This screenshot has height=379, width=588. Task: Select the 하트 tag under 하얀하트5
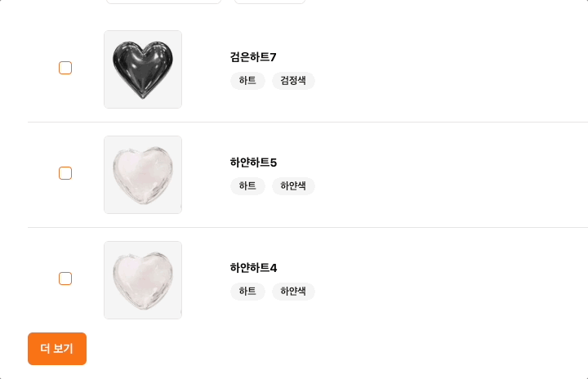point(247,186)
